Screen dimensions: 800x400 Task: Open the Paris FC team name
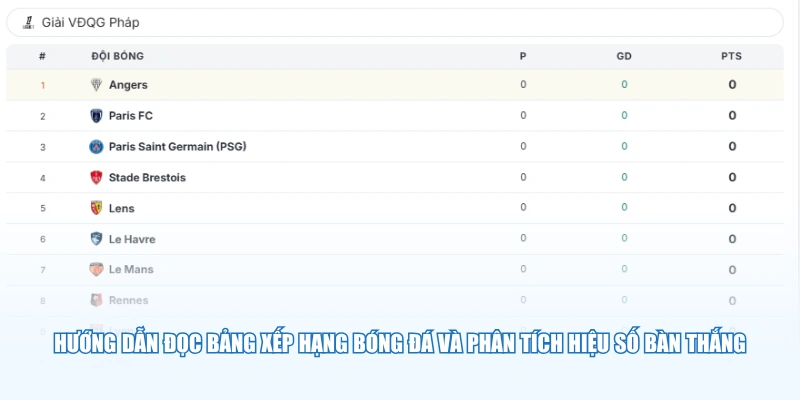pyautogui.click(x=131, y=116)
